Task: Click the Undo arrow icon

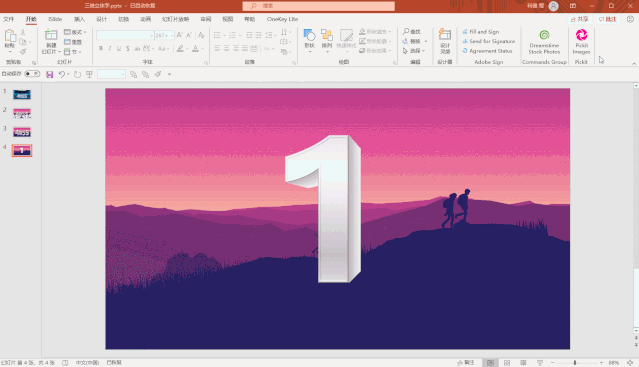Action: point(62,74)
